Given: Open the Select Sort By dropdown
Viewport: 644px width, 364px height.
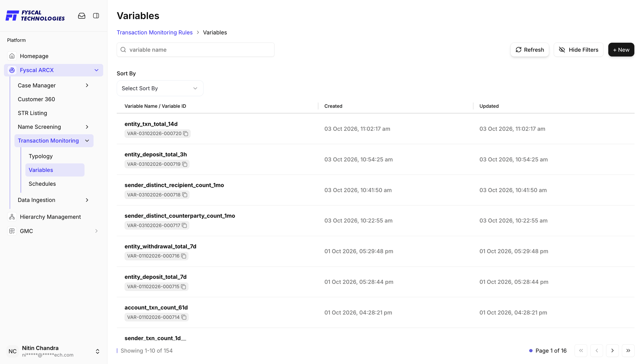Looking at the screenshot, I should (160, 88).
